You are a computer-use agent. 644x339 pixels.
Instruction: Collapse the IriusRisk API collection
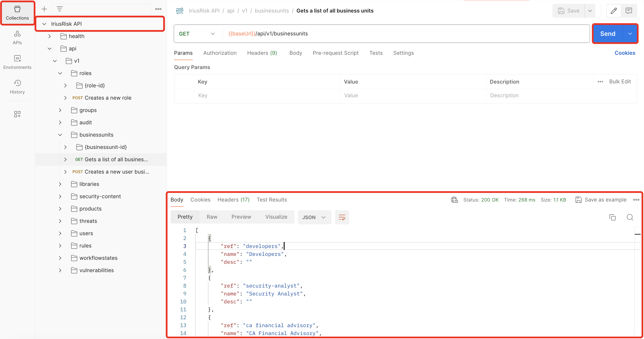44,24
